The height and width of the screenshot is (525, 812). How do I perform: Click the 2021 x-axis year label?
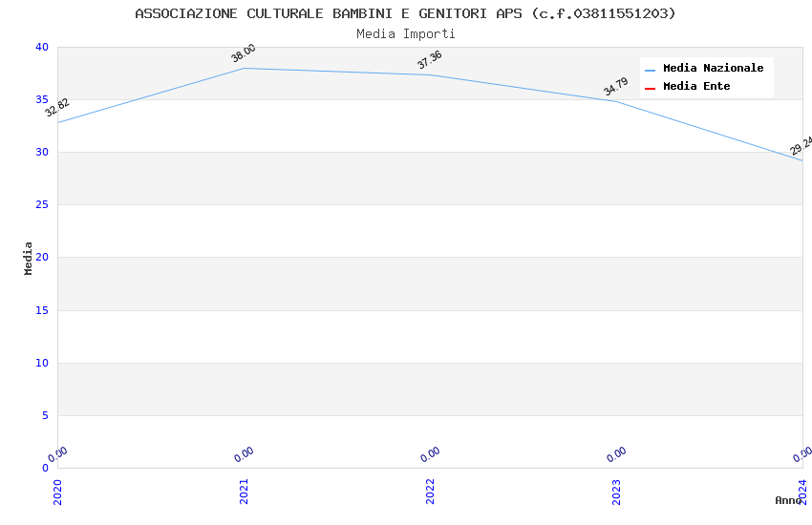pyautogui.click(x=244, y=492)
